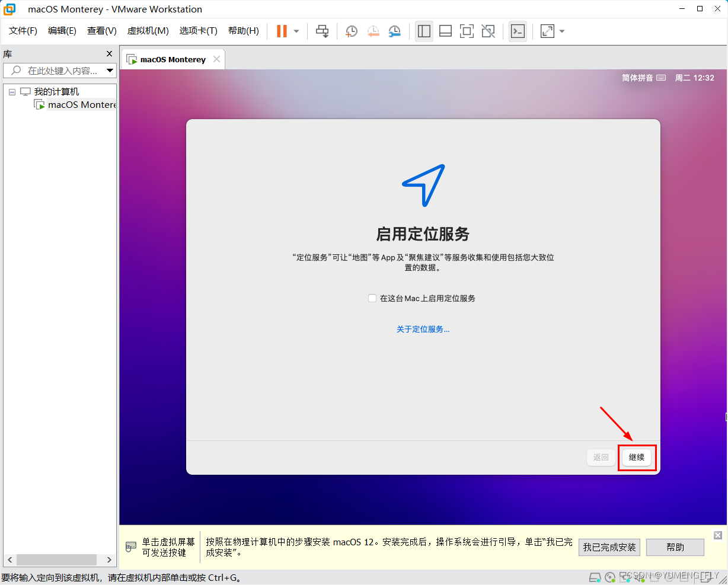Click the VMware Workstation title bar icon

10,9
